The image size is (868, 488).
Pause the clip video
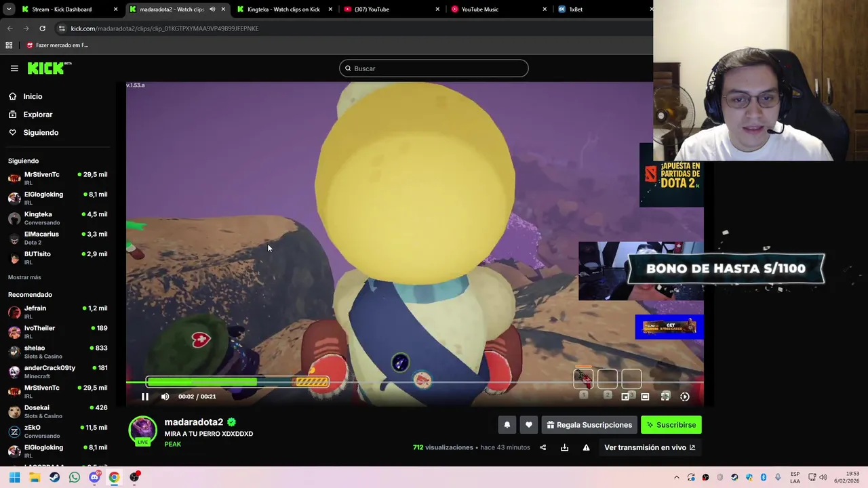tap(144, 396)
